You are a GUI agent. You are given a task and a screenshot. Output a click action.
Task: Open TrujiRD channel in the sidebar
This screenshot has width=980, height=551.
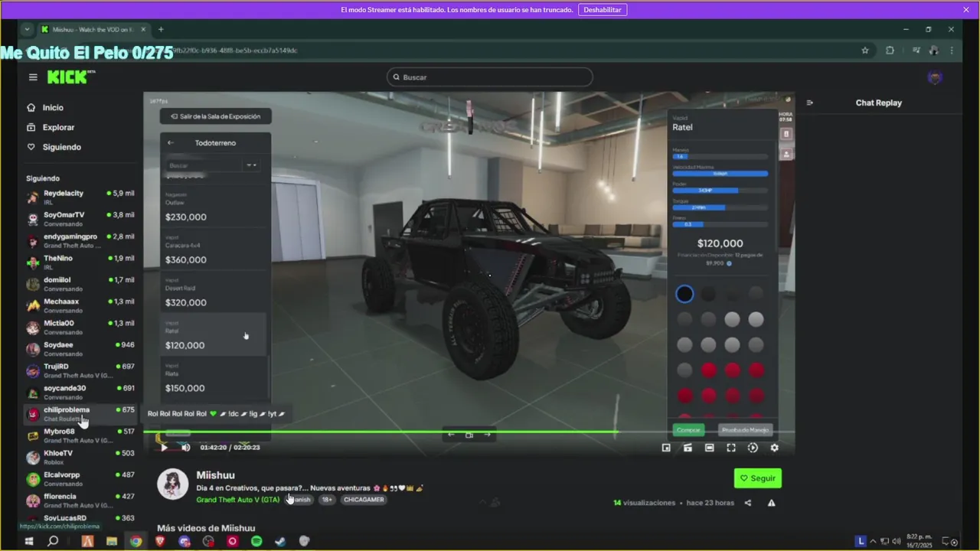coord(80,370)
